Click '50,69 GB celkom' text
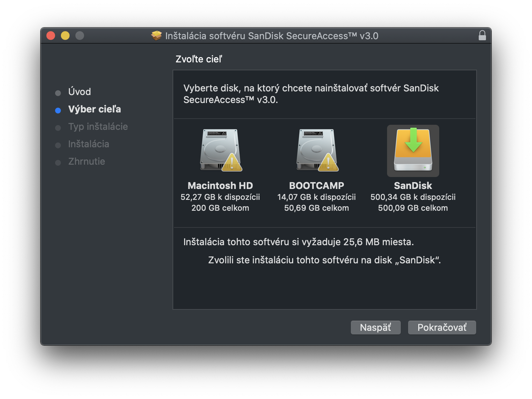 pos(317,208)
